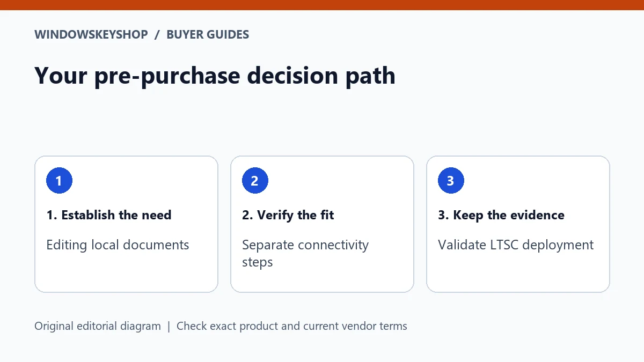644x362 pixels.
Task: Click the '3. Keep the evidence' title
Action: point(501,215)
